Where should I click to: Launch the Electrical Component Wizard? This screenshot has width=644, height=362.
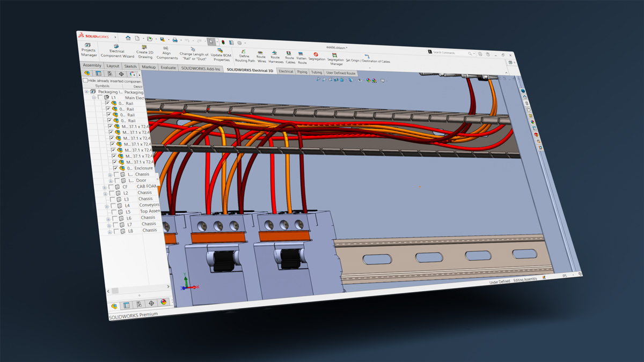[118, 51]
